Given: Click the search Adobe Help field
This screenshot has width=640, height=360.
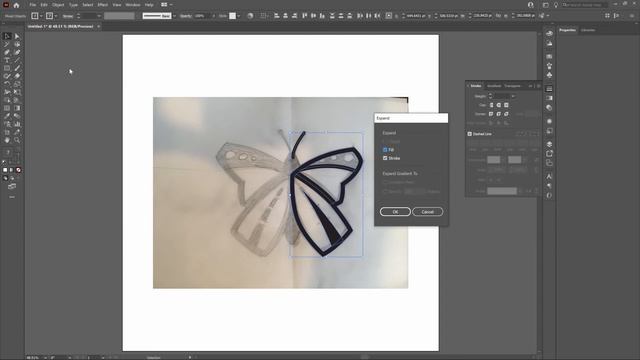Looking at the screenshot, I should [584, 5].
